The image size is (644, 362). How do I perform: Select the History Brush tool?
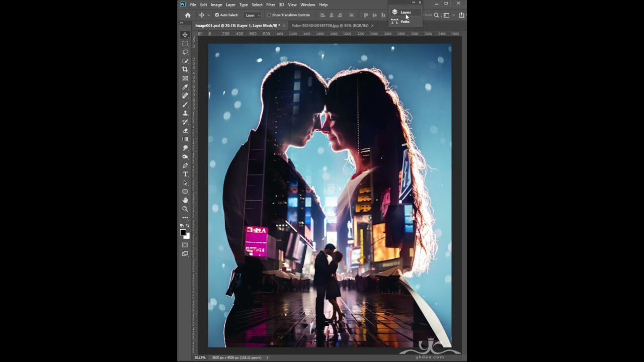coord(185,122)
